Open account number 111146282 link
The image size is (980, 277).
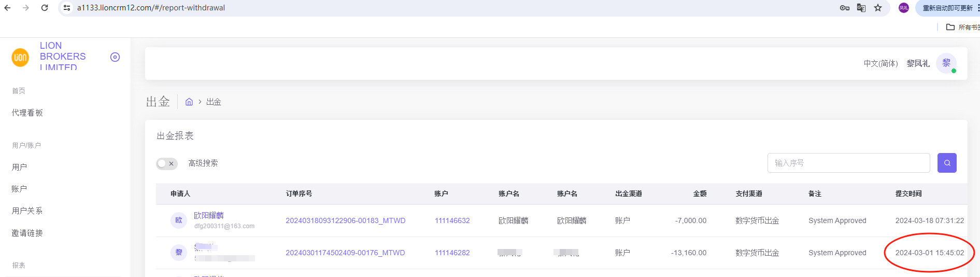(x=452, y=253)
